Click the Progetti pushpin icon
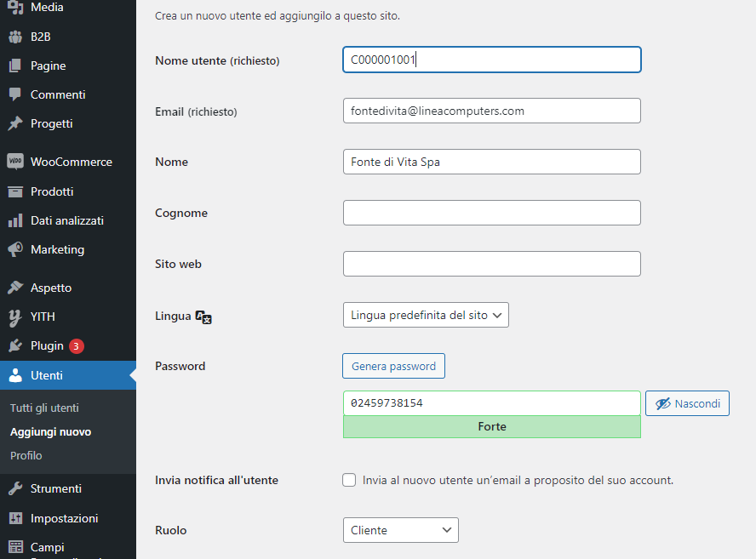The height and width of the screenshot is (559, 756). (x=15, y=123)
